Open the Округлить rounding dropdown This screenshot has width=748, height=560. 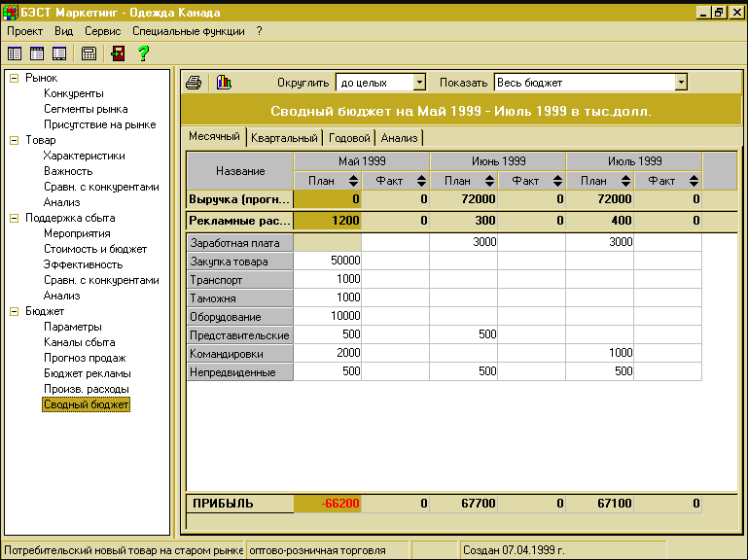click(419, 83)
